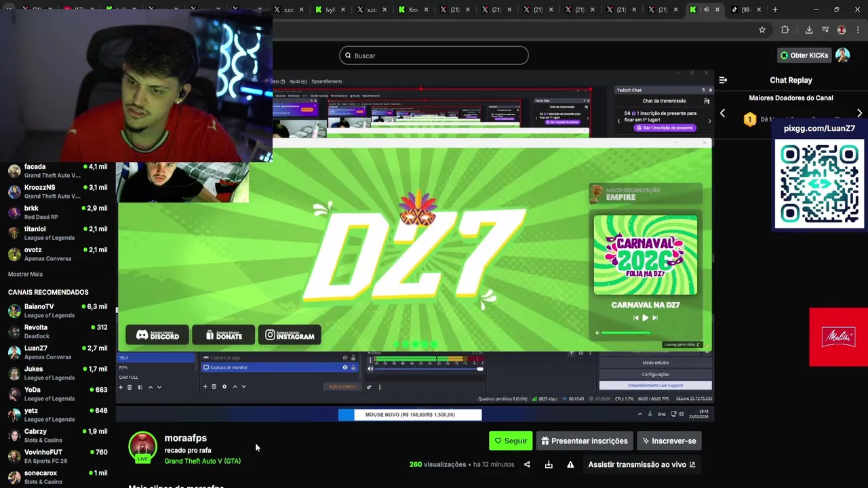Skip to previous track in DZ7 player
868x488 pixels.
coord(635,317)
